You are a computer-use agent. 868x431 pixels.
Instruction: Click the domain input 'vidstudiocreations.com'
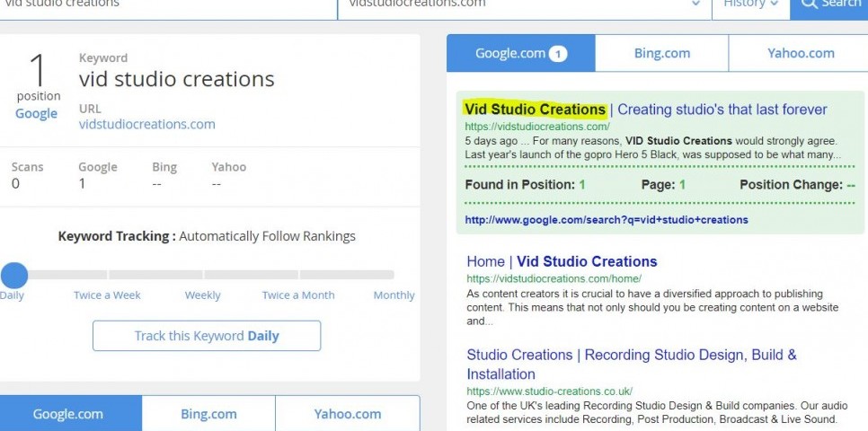524,8
